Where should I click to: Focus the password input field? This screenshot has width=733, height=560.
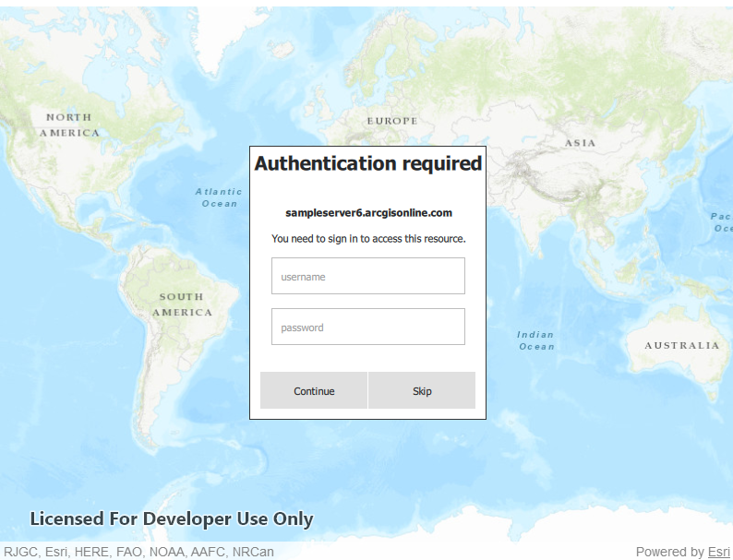368,327
